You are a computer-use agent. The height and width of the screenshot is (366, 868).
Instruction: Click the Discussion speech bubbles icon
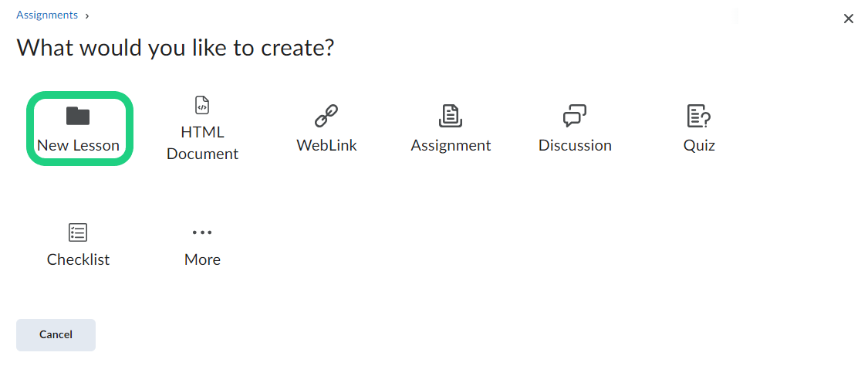[x=575, y=117]
